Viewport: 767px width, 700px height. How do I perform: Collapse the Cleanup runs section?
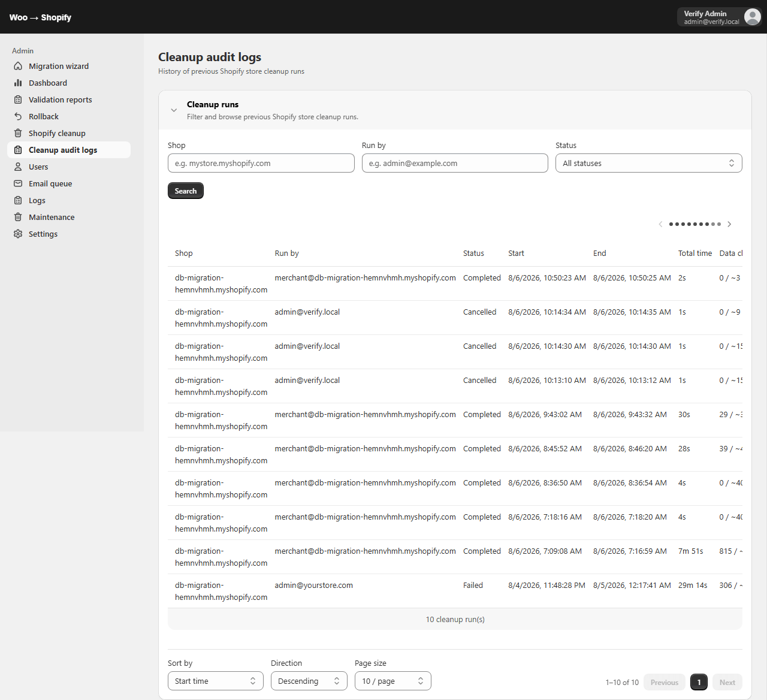[x=174, y=110]
